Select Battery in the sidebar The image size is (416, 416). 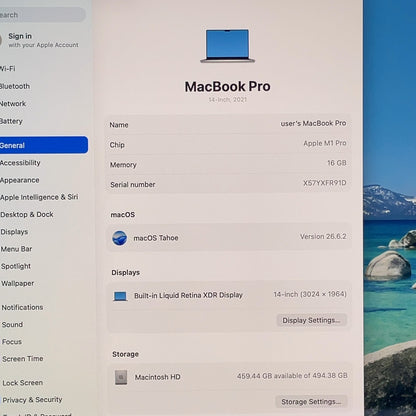point(11,121)
